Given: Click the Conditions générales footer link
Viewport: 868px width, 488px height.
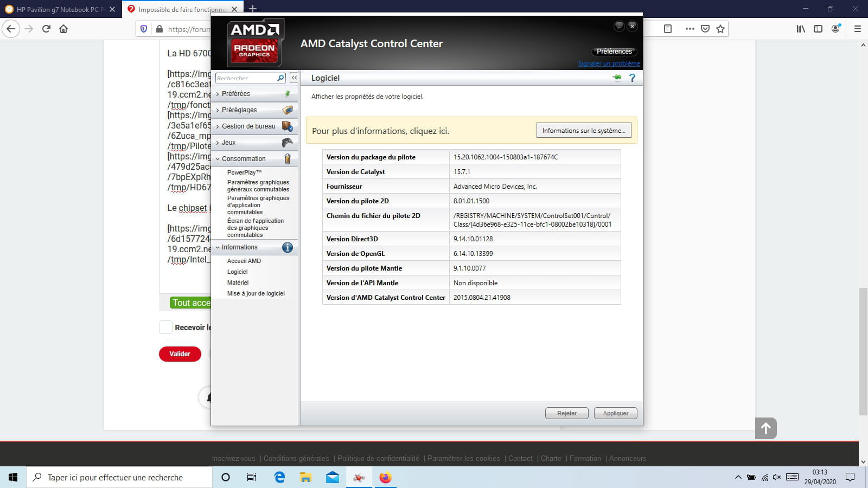Looking at the screenshot, I should pos(296,458).
